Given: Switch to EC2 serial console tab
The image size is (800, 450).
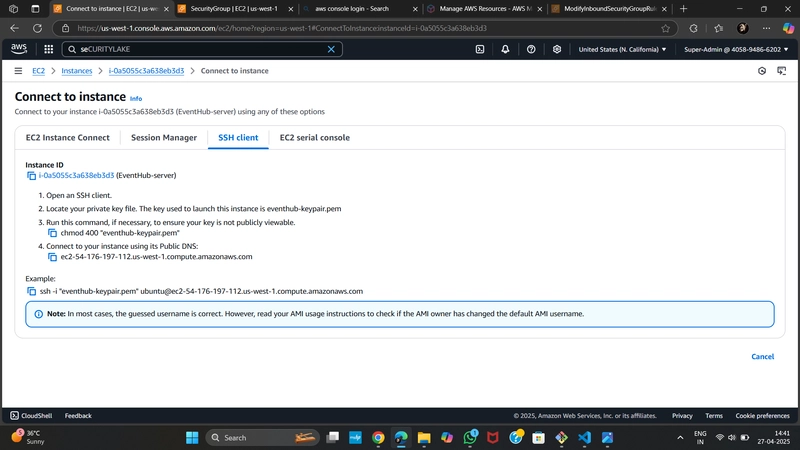Looking at the screenshot, I should [315, 138].
